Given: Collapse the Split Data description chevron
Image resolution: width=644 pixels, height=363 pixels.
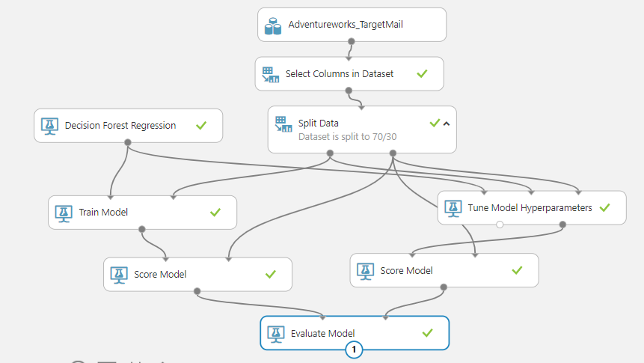Looking at the screenshot, I should tap(447, 123).
